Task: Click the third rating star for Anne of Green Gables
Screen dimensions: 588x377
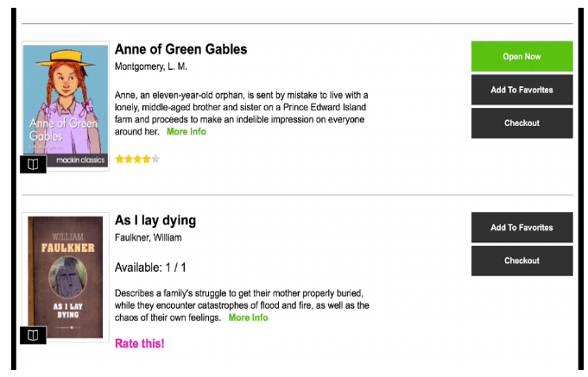Action: 137,159
